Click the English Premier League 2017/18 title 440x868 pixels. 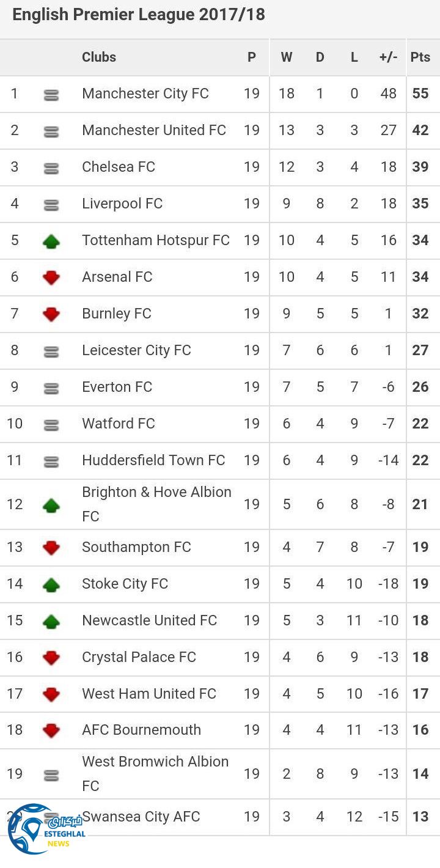pyautogui.click(x=139, y=15)
